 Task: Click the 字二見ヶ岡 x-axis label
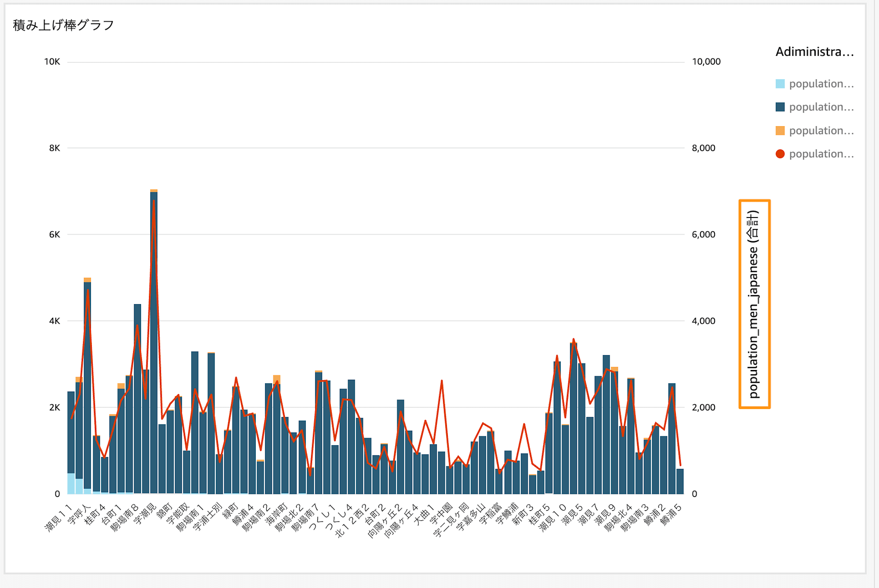coord(450,521)
